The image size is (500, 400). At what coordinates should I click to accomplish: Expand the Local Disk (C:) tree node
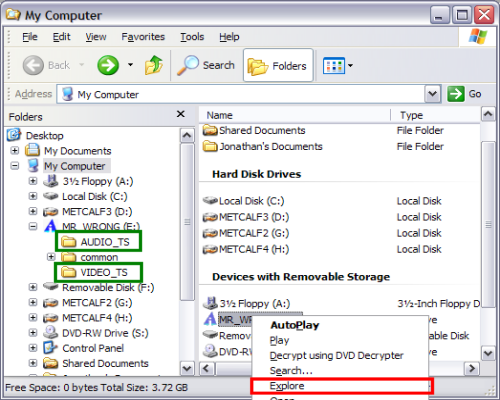(x=33, y=196)
